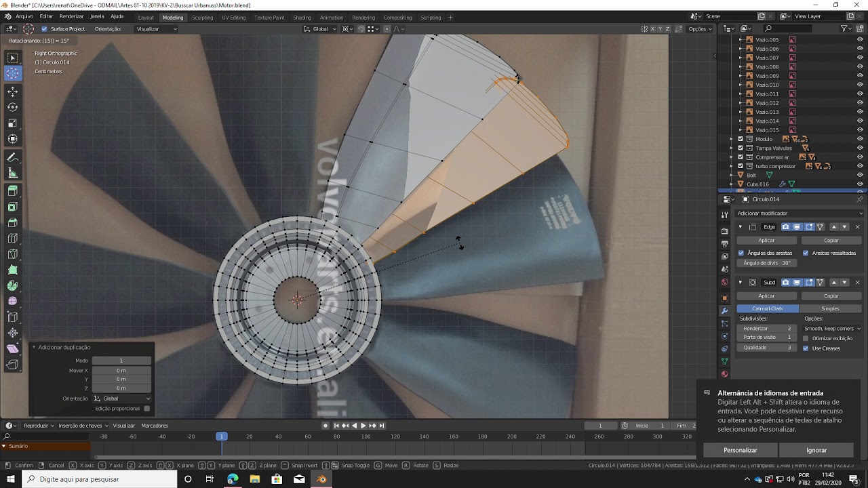The height and width of the screenshot is (488, 868).
Task: Uncheck Surface Project in the header
Action: pos(44,29)
